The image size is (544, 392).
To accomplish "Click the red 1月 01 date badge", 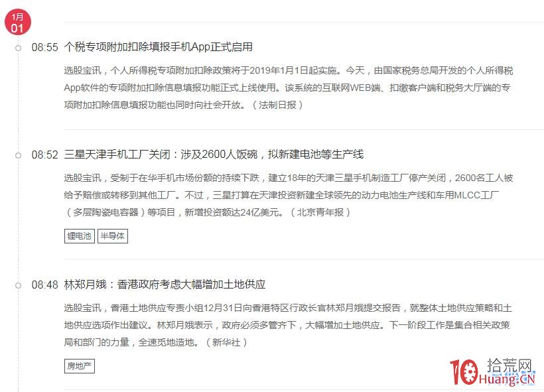I will coord(18,23).
